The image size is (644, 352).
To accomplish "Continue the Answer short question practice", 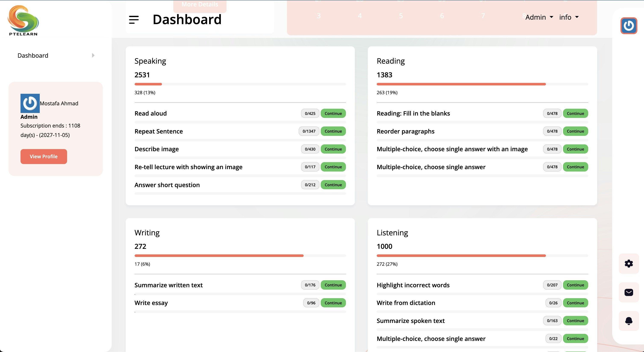I will click(333, 185).
